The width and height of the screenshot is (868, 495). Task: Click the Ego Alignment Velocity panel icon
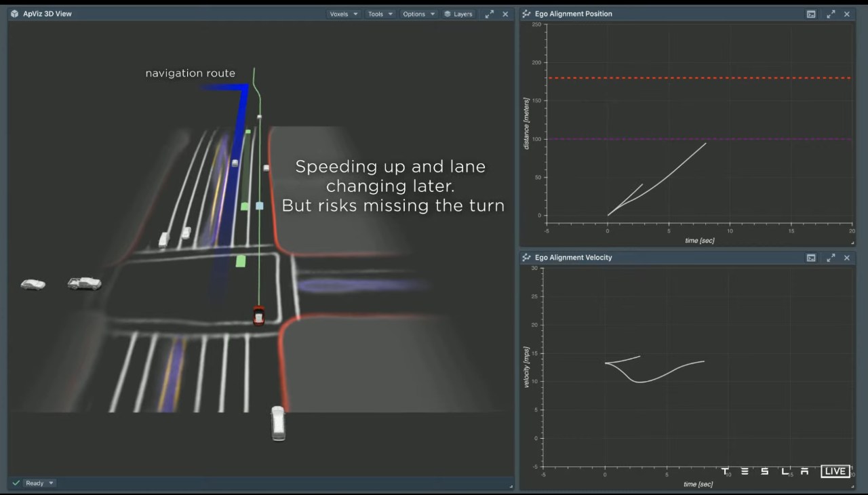(x=526, y=258)
